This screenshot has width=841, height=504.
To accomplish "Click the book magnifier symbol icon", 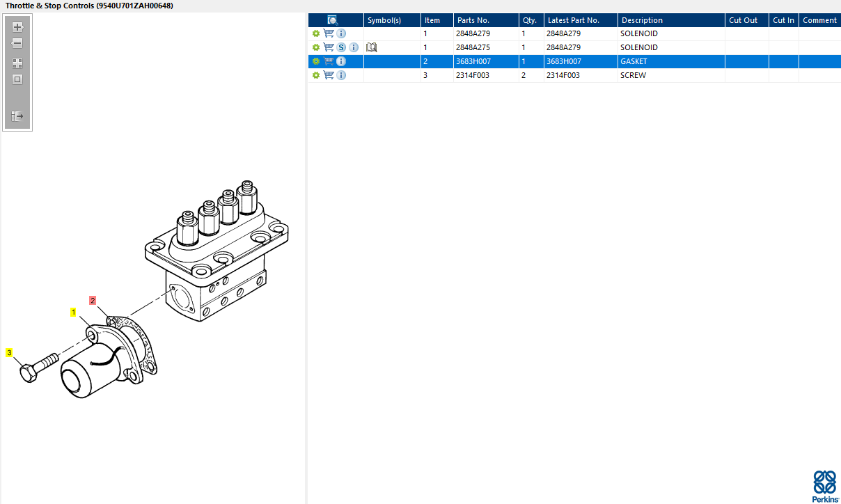I will click(x=372, y=47).
